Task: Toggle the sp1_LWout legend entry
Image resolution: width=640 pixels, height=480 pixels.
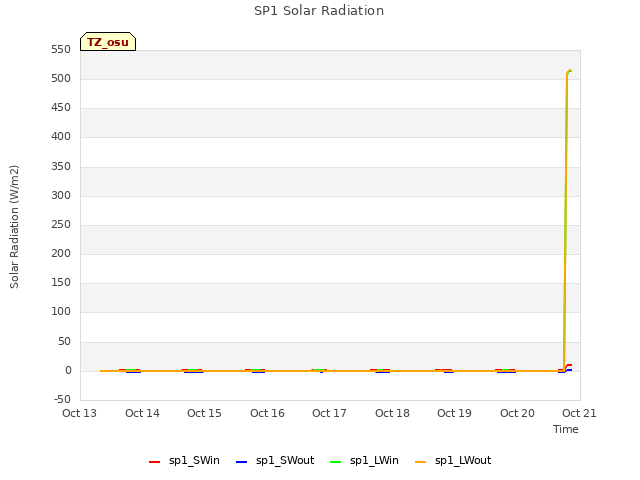Action: click(453, 460)
